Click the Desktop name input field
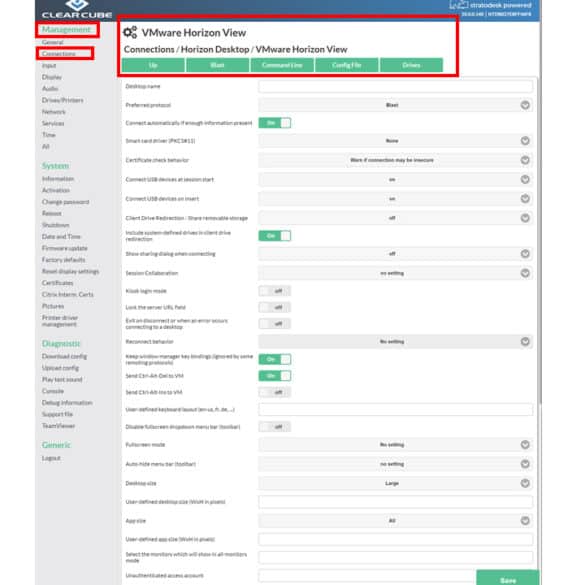Viewport: 585px width, 585px height. (395, 86)
